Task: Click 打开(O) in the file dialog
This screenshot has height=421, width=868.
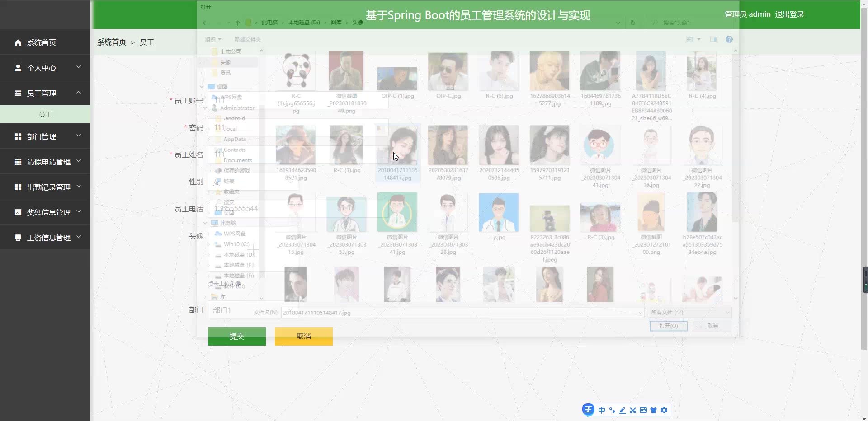Action: point(669,326)
